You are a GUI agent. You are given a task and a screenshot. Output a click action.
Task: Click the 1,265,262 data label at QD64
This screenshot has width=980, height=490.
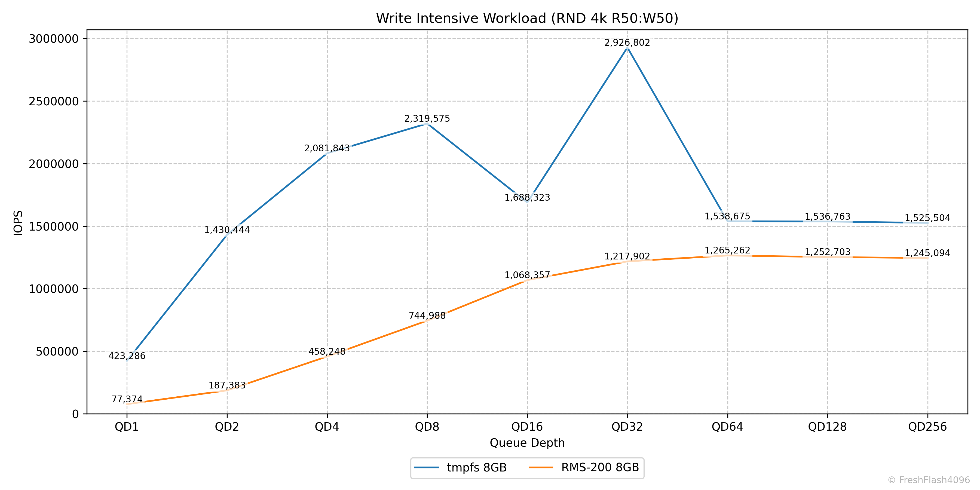tap(727, 250)
